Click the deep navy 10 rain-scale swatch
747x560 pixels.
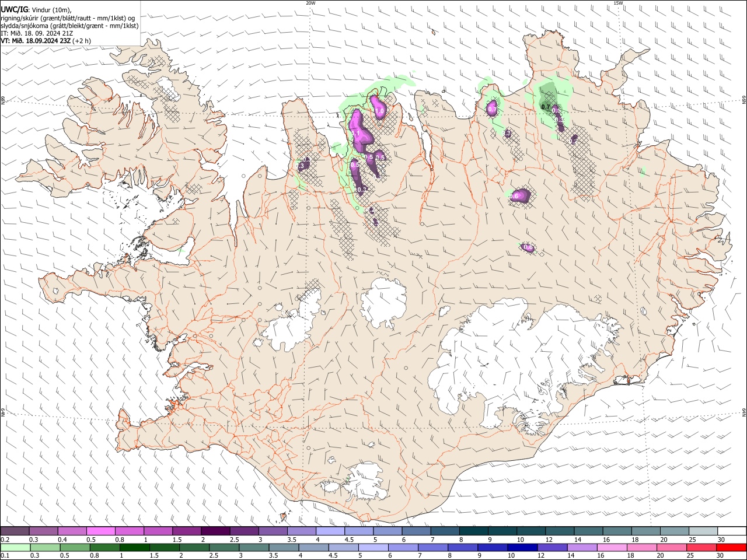[x=522, y=547]
